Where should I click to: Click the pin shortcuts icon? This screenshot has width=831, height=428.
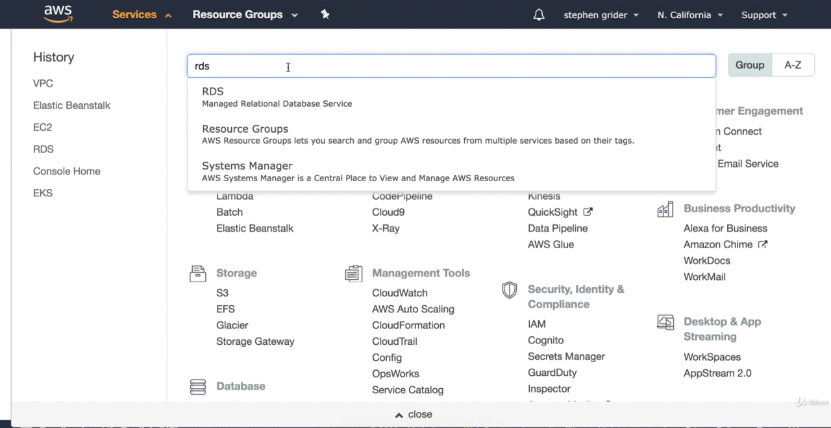pos(325,14)
